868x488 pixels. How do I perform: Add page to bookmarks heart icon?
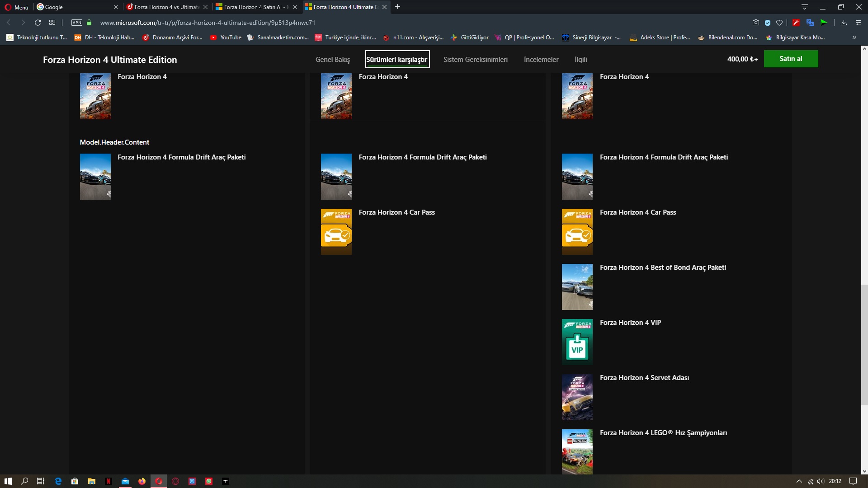pos(779,23)
